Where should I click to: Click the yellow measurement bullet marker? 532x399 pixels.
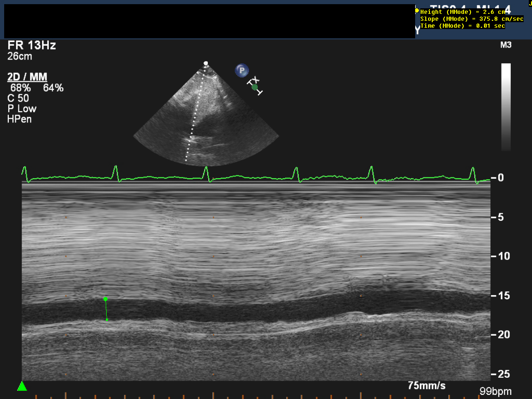click(417, 11)
